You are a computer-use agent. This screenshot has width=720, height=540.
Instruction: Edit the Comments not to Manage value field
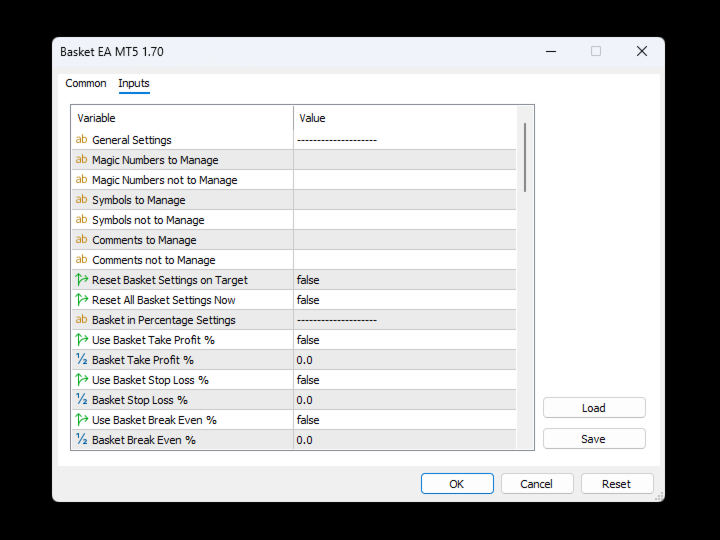pos(405,259)
